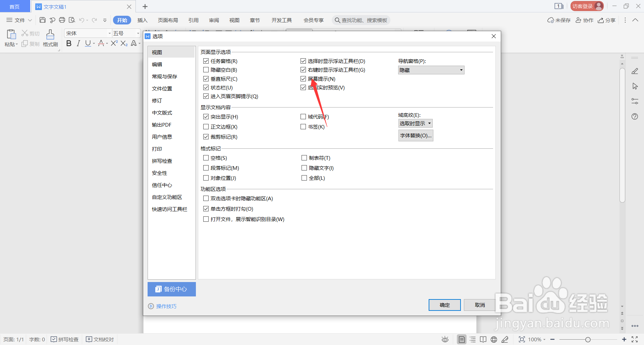Click the Print icon in quick access toolbar
Screen dimensions: 644x345
click(x=62, y=20)
